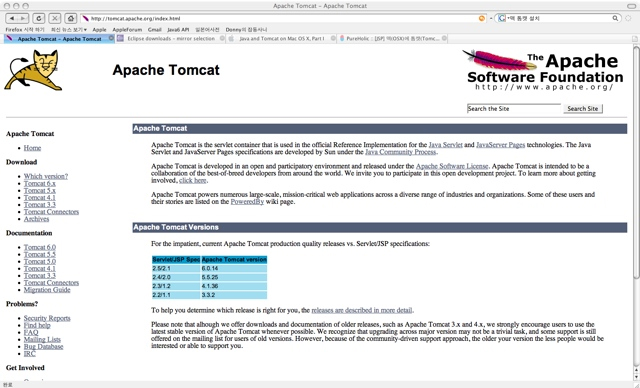Open the URL history dropdown arrow
This screenshot has width=640, height=388.
(491, 18)
